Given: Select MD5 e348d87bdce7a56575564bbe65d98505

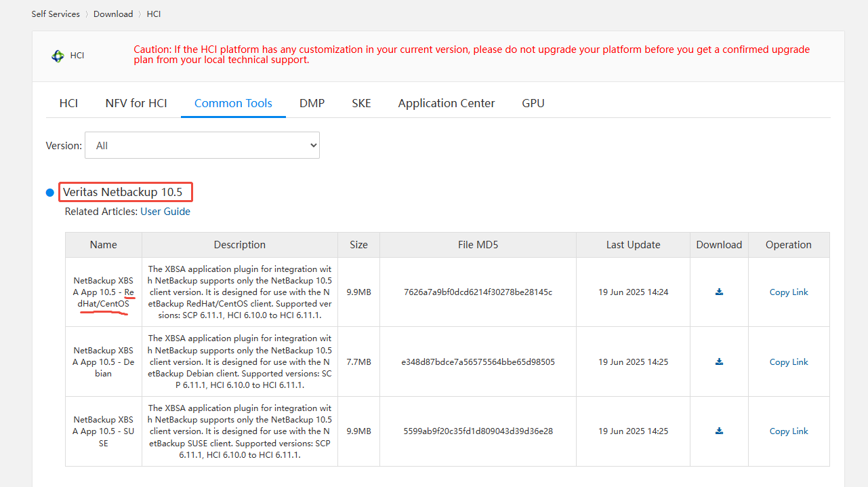Looking at the screenshot, I should pos(478,362).
